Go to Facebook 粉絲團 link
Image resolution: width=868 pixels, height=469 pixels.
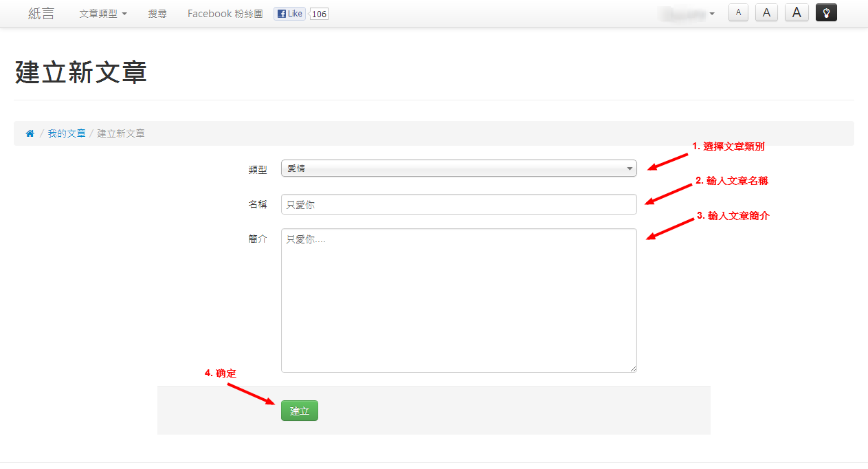click(x=225, y=14)
